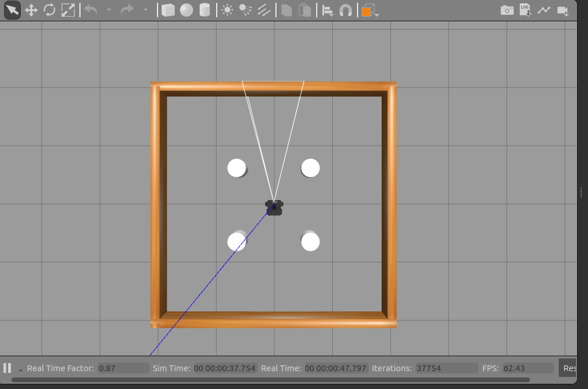The image size is (588, 389).
Task: Insert a box shape
Action: [x=168, y=10]
